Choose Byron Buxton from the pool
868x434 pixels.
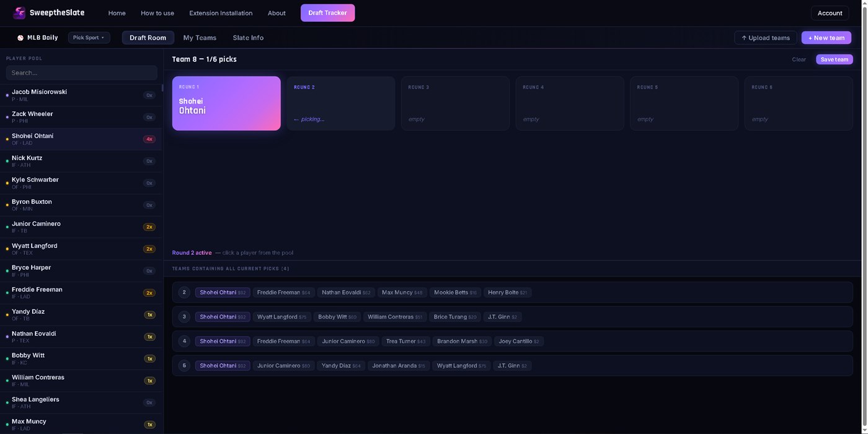pyautogui.click(x=81, y=205)
